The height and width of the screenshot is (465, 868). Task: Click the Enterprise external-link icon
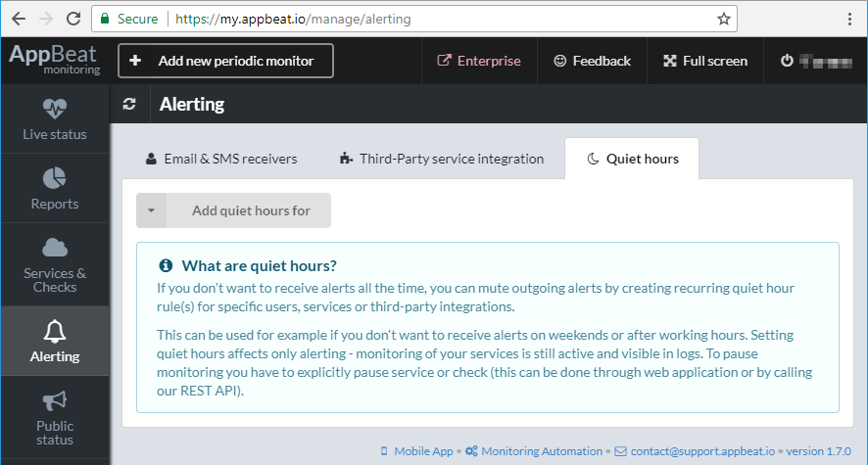(444, 61)
